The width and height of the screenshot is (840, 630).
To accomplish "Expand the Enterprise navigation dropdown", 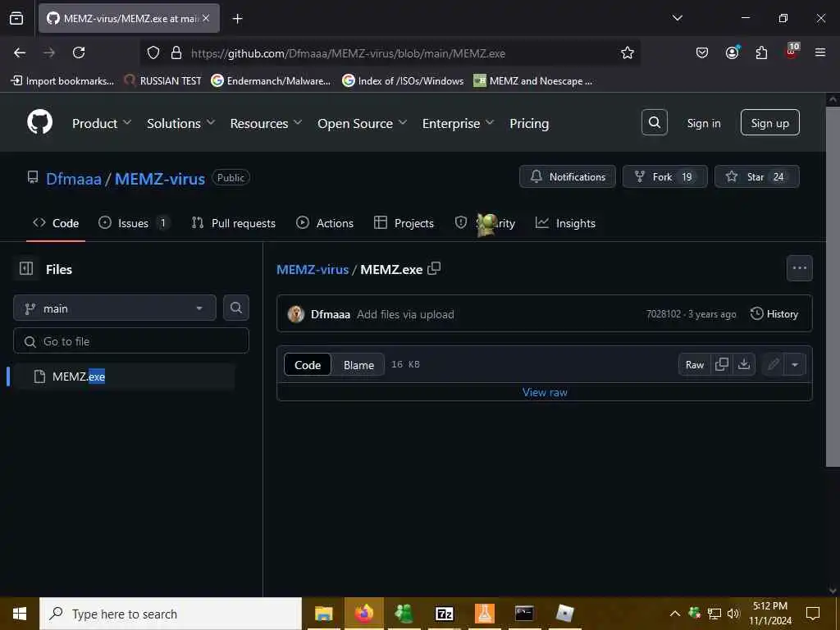I will pyautogui.click(x=458, y=123).
